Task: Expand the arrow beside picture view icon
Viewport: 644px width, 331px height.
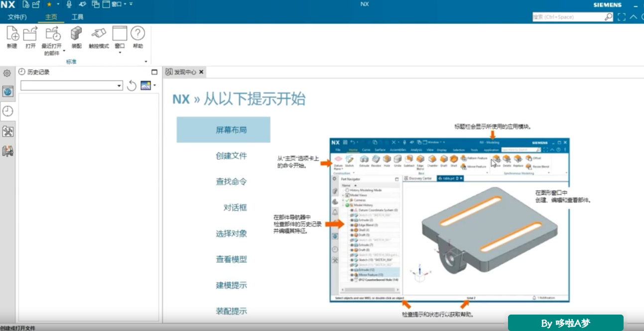Action: (155, 86)
